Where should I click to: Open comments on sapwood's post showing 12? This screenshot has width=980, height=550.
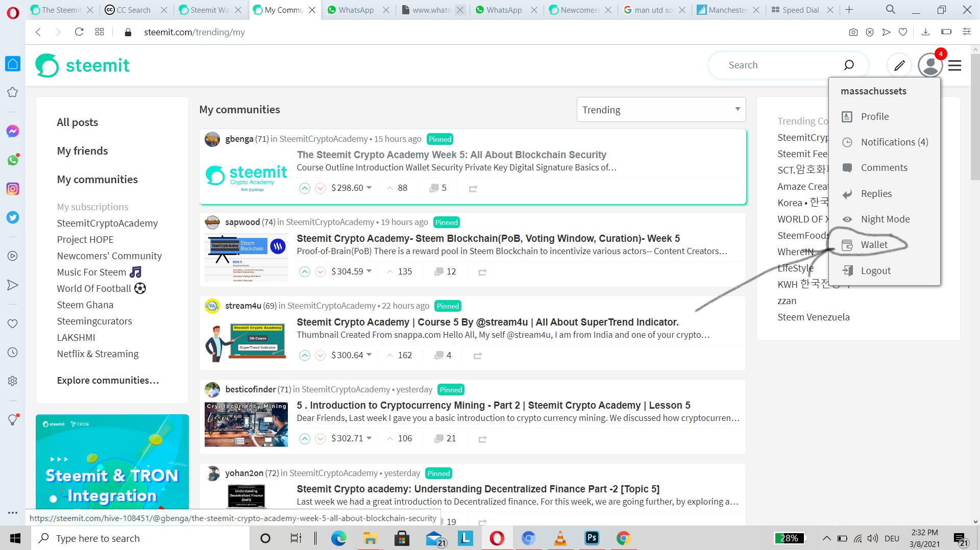tap(445, 272)
